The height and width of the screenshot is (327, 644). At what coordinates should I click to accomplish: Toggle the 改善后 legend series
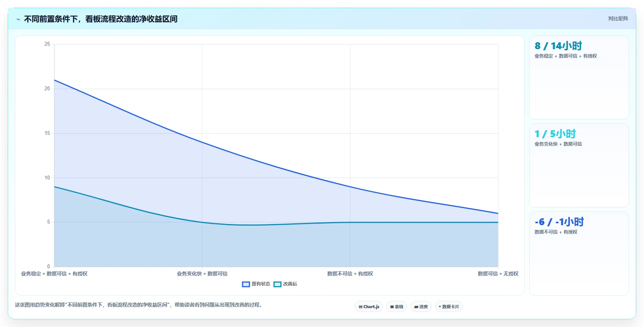(285, 284)
